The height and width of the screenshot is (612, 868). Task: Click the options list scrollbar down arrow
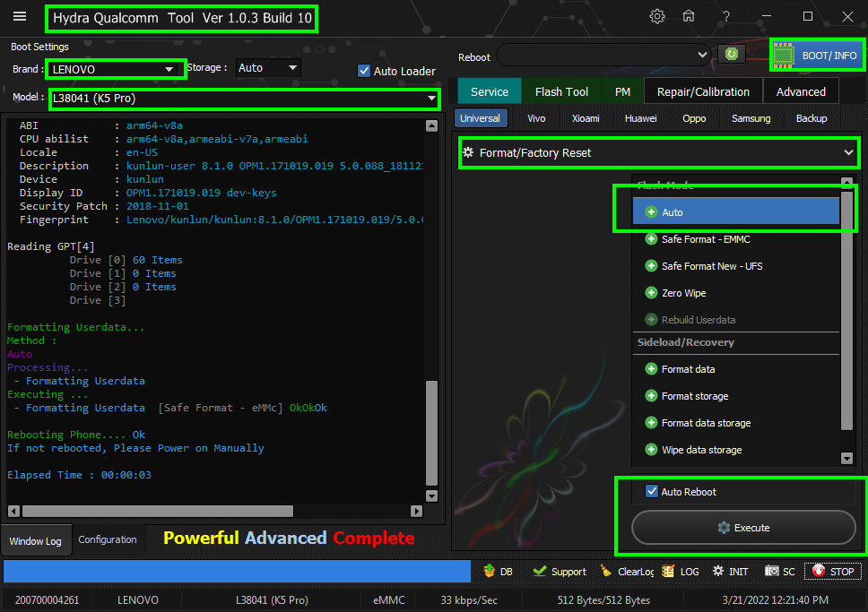[846, 458]
